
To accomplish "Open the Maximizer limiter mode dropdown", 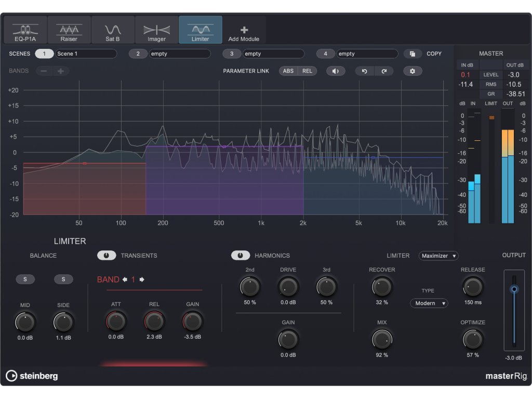I will click(438, 256).
